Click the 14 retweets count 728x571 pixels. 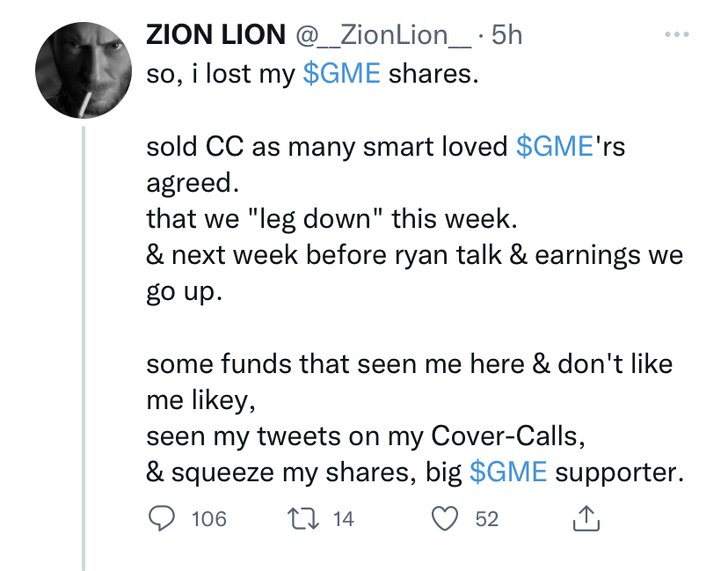point(343,519)
